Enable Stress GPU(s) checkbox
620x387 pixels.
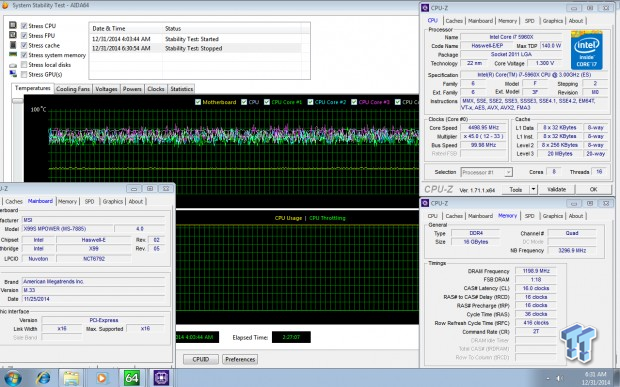(24, 74)
